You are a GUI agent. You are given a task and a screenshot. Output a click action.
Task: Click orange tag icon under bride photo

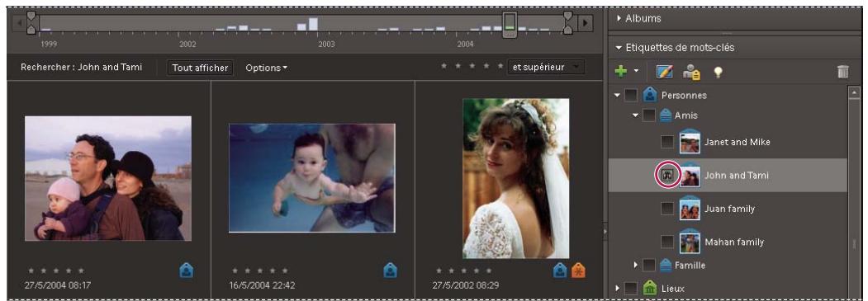[x=578, y=270]
